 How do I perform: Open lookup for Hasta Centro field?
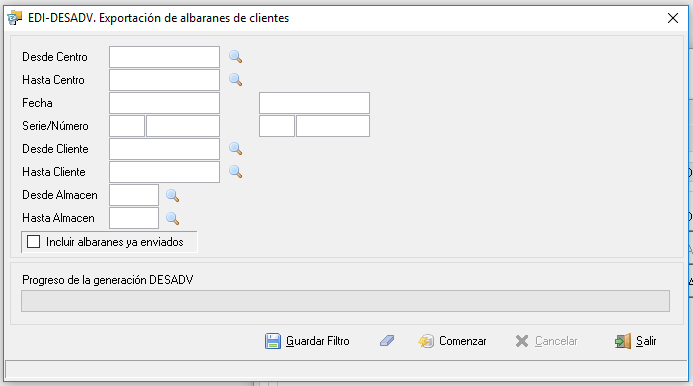[x=235, y=80]
